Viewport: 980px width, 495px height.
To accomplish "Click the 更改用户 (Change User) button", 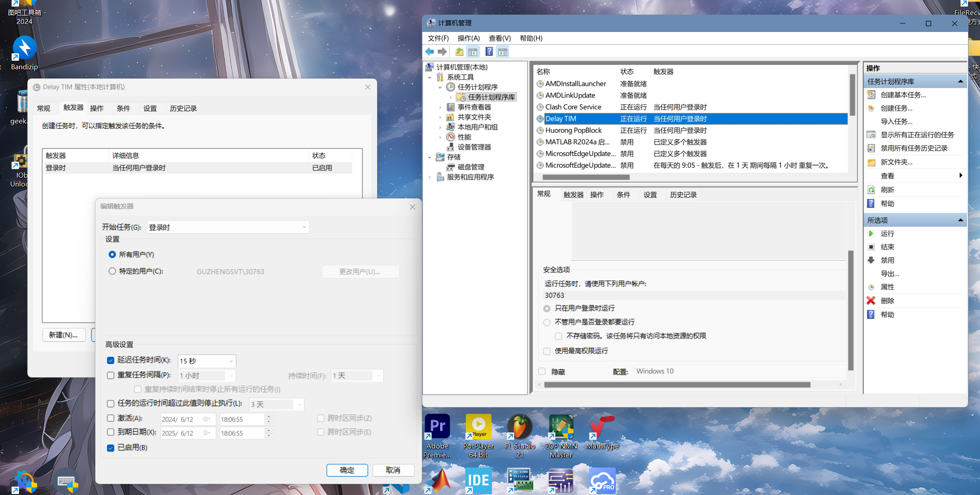I will click(x=360, y=271).
